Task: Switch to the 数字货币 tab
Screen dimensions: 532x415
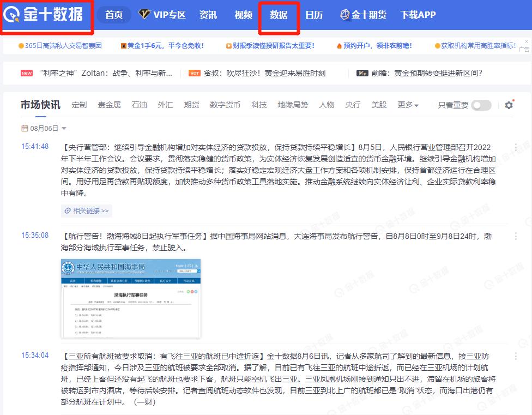Action: tap(225, 105)
